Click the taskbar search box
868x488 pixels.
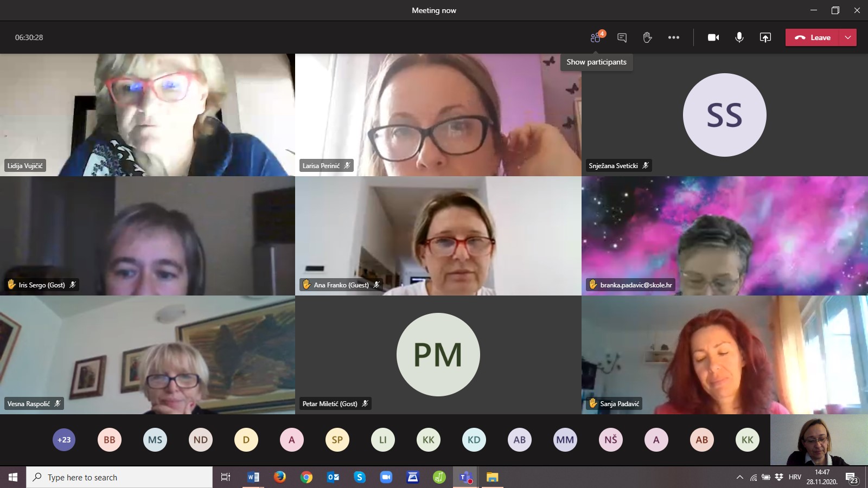click(x=119, y=477)
